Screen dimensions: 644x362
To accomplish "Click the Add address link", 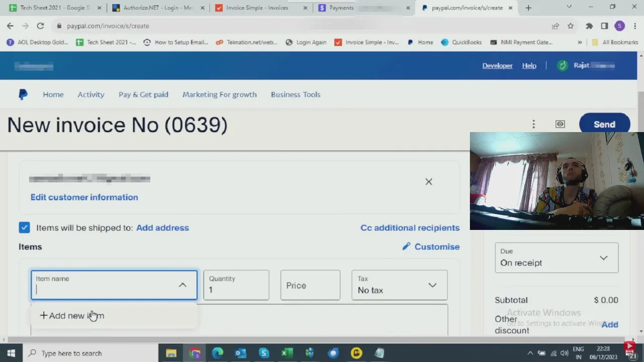I will (x=163, y=228).
